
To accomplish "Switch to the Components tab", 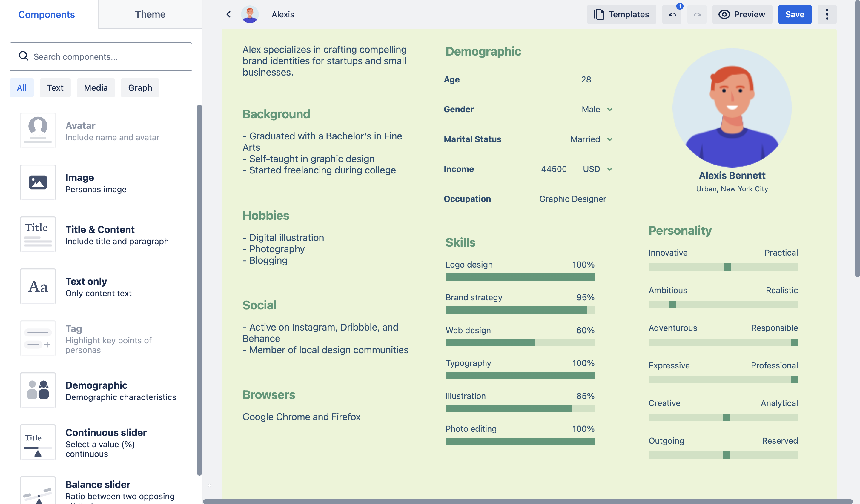I will [46, 14].
